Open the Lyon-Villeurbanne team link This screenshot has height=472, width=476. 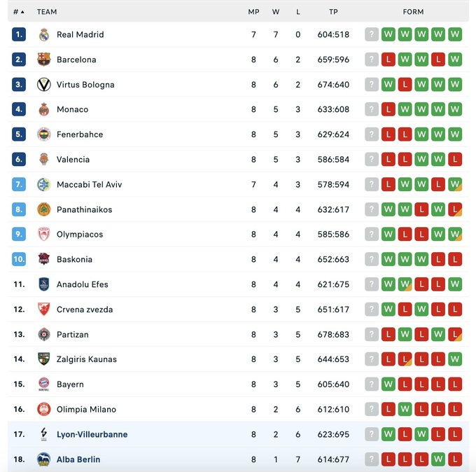92,434
